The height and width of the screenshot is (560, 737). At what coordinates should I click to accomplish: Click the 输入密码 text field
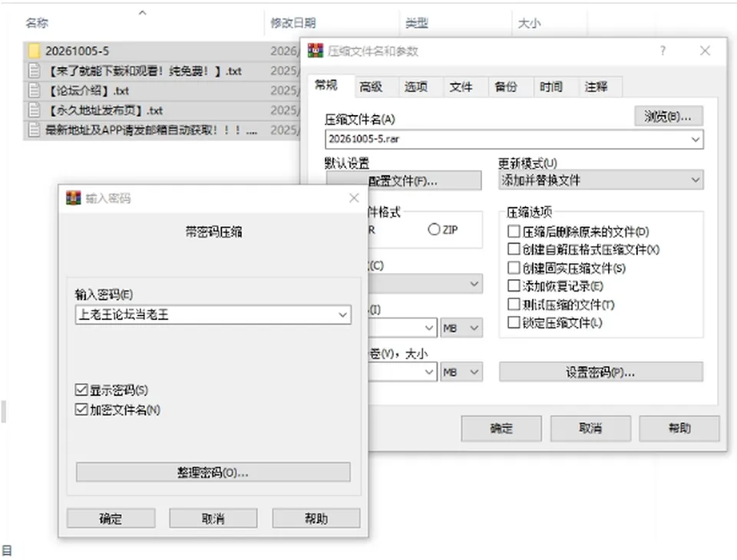point(213,315)
